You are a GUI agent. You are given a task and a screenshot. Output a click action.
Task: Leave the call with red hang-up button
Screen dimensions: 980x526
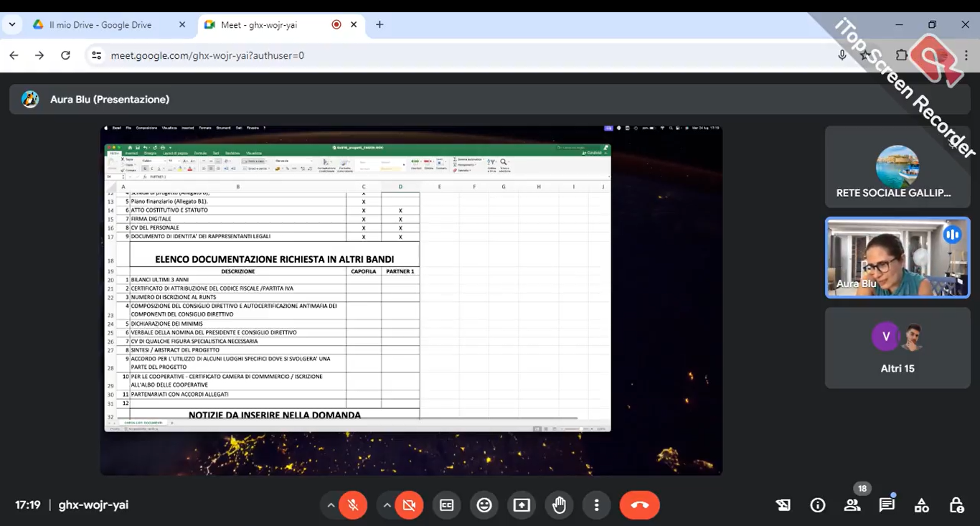click(x=640, y=505)
